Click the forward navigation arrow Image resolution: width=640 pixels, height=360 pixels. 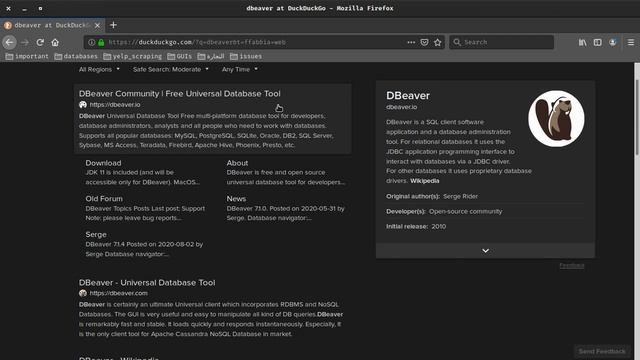click(x=24, y=42)
